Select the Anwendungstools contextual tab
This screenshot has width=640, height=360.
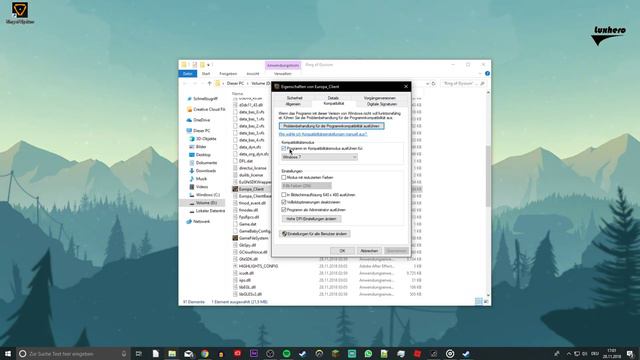(x=283, y=65)
